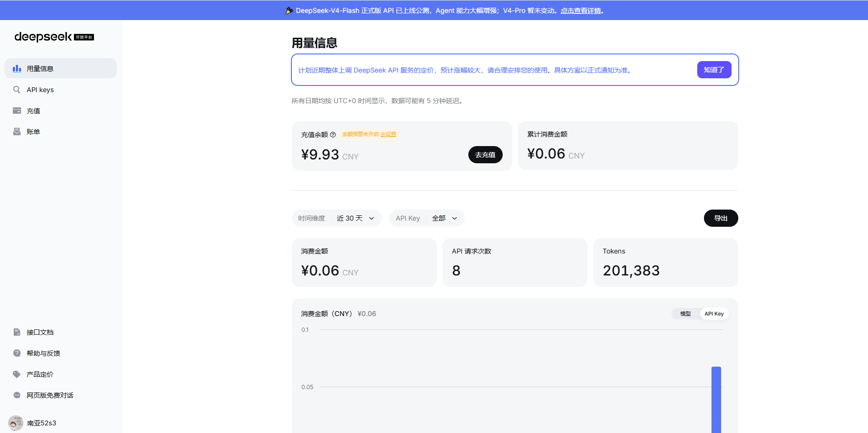The image size is (868, 433).
Task: Open the 充值 sidebar page
Action: tap(61, 111)
